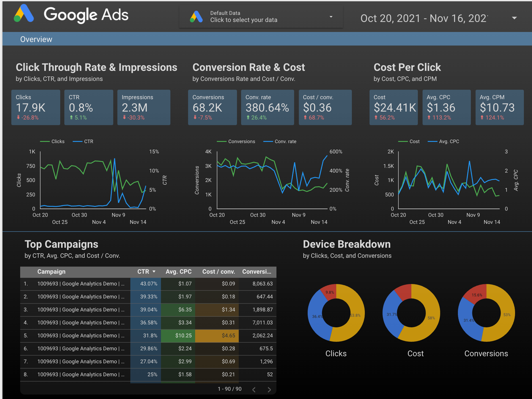Click the $2.99 Avg. CPC cell
Image resolution: width=532 pixels, height=399 pixels.
click(178, 361)
